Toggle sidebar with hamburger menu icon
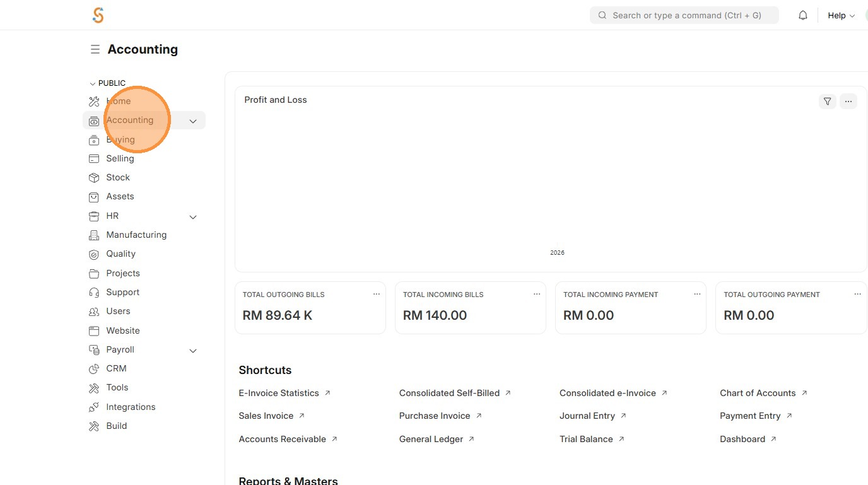 click(95, 49)
